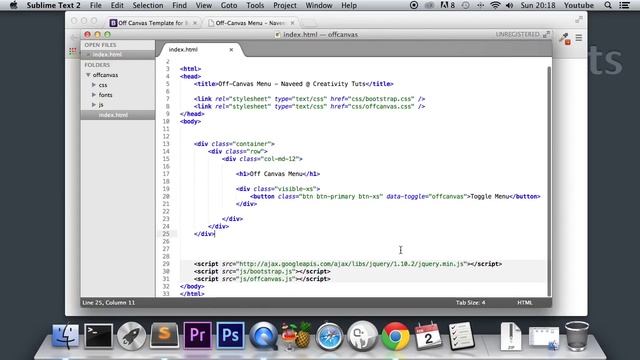This screenshot has width=640, height=360.
Task: Open the Help menu
Action: pos(349,5)
